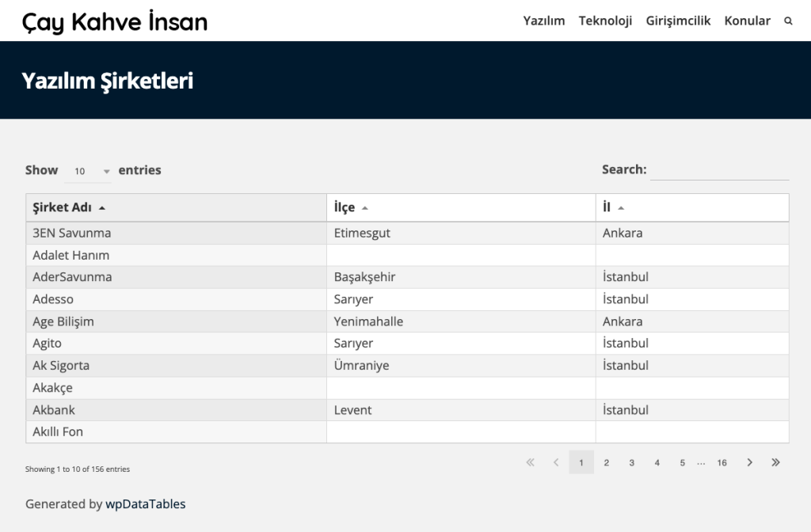This screenshot has height=532, width=811.
Task: Click the 3EN Savunma cell
Action: (177, 234)
